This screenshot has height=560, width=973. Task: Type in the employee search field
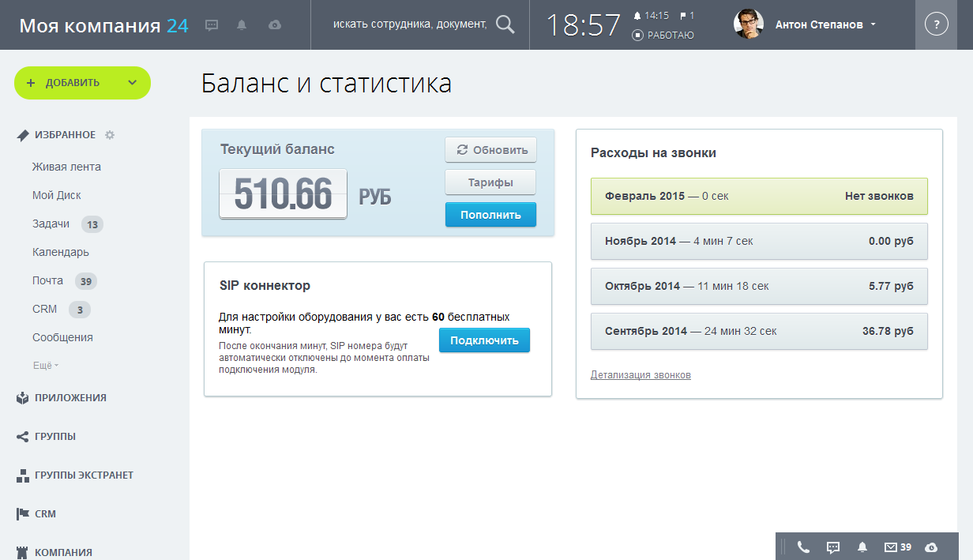409,24
